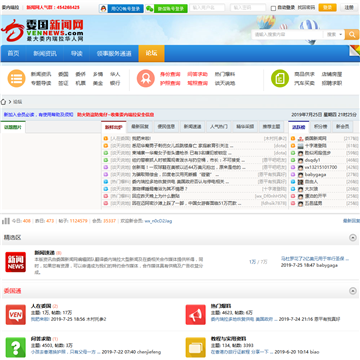Open the 搜索 search type dropdown
The image size is (360, 360).
point(334,34)
